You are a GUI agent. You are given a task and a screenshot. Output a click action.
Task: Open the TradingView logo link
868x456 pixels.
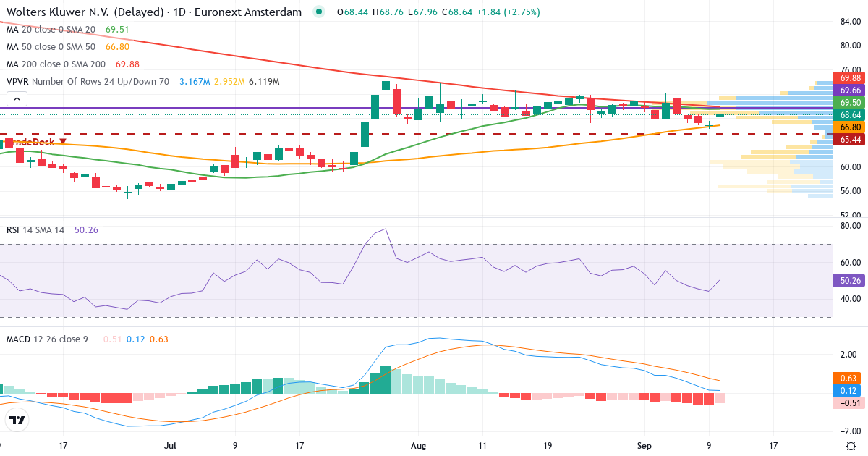(17, 420)
